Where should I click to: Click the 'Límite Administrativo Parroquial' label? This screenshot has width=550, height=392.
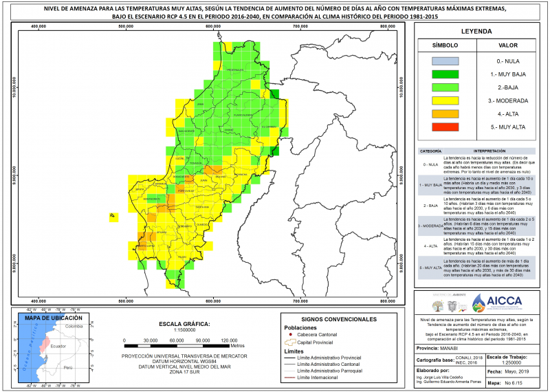tap(330, 371)
